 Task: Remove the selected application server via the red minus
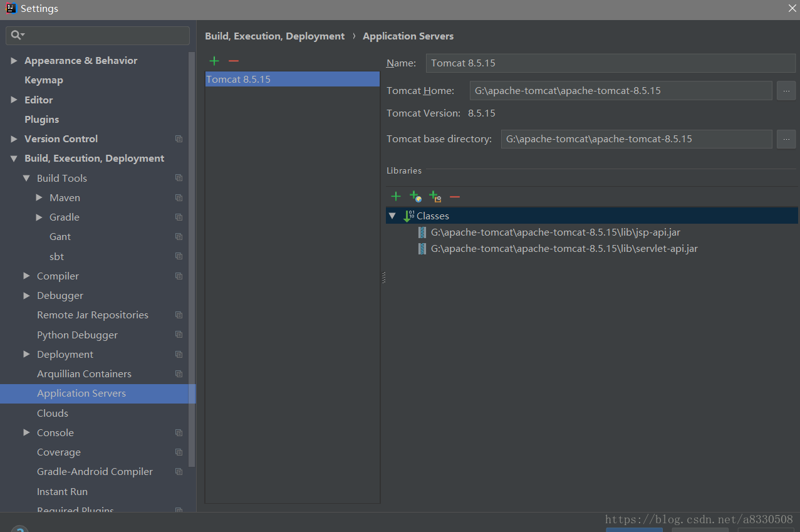click(x=234, y=61)
